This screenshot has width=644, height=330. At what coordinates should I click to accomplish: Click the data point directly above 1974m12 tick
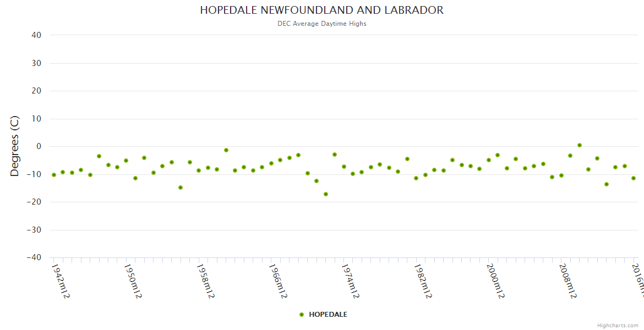click(x=344, y=167)
